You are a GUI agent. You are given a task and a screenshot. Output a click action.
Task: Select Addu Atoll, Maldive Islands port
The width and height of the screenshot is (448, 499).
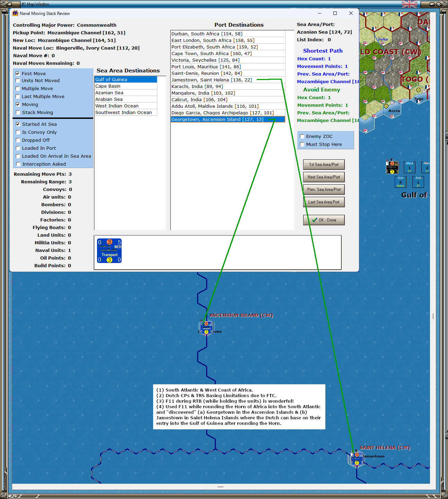228,106
